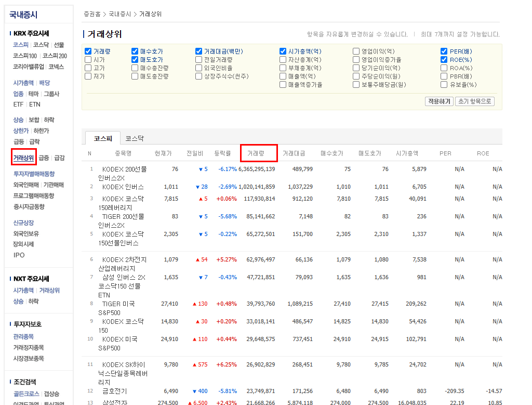Tick the 당기순이익(억) checkbox
Viewport: 532px width, 405px height.
(356, 68)
